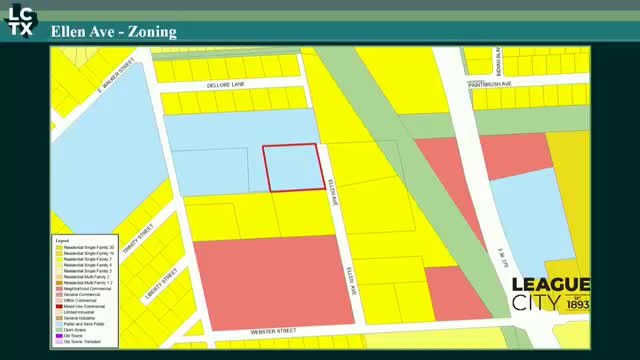
Task: Click the League City 1893 logo
Action: coord(551,294)
